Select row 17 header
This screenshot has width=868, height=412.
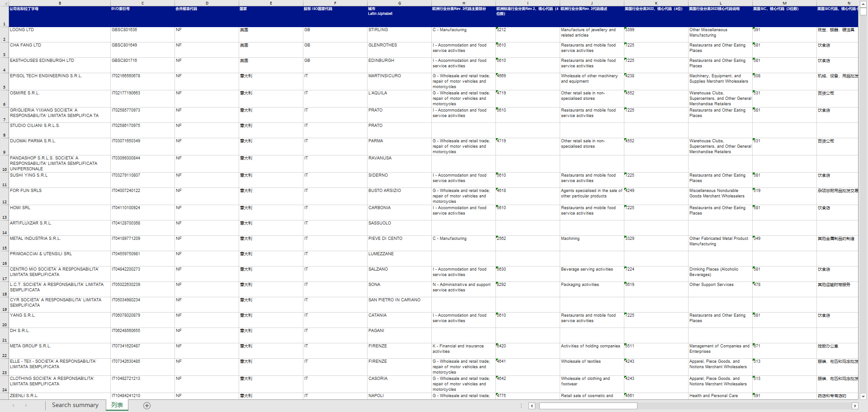[5, 274]
